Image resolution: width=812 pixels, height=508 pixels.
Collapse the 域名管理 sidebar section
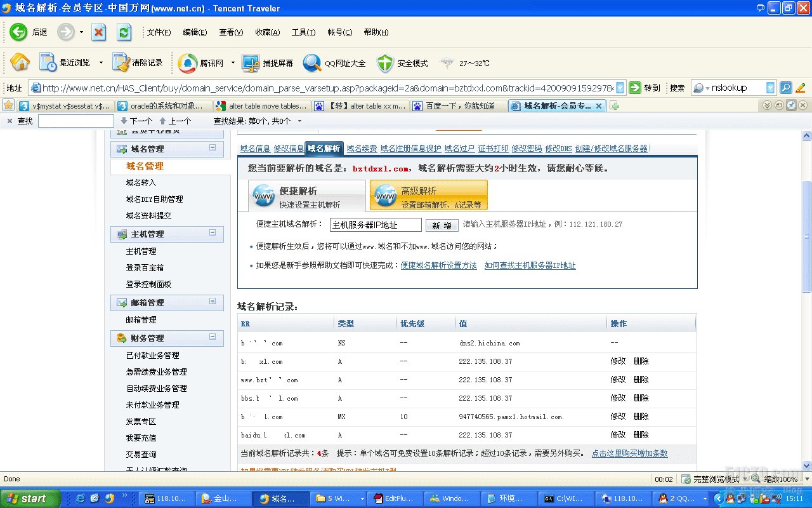point(213,148)
